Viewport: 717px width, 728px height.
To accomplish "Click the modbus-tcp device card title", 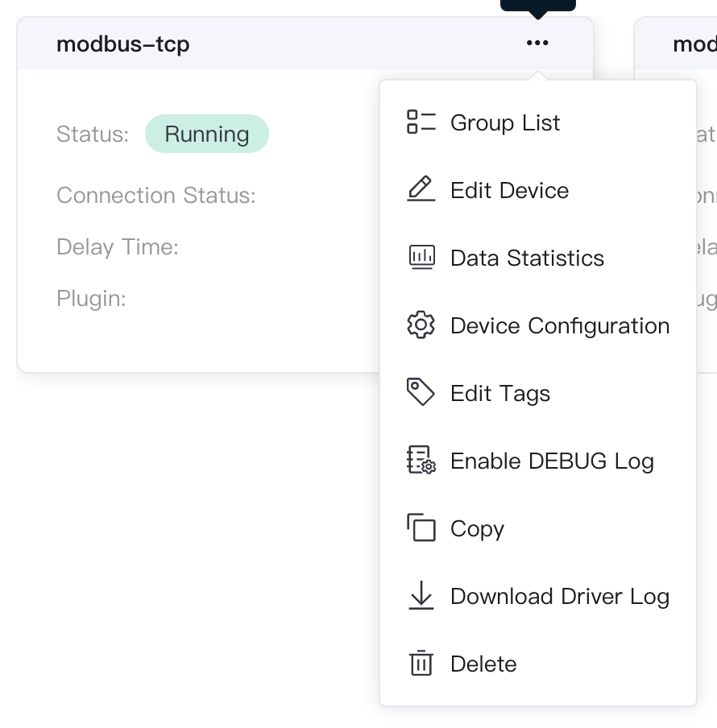I will [123, 44].
